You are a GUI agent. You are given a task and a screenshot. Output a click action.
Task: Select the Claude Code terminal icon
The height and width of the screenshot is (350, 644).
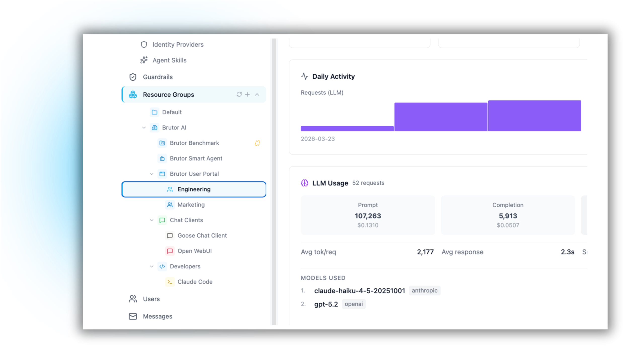[x=170, y=282]
